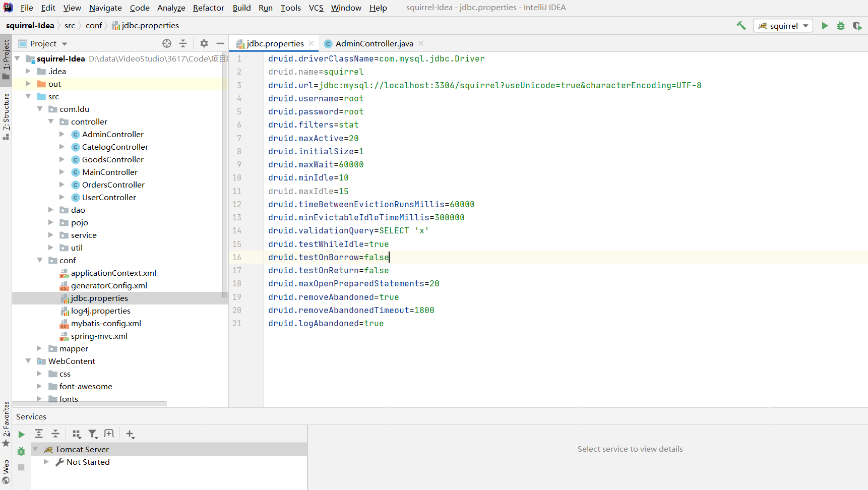This screenshot has height=490, width=868.
Task: Select the font-awesome folder
Action: click(x=86, y=386)
